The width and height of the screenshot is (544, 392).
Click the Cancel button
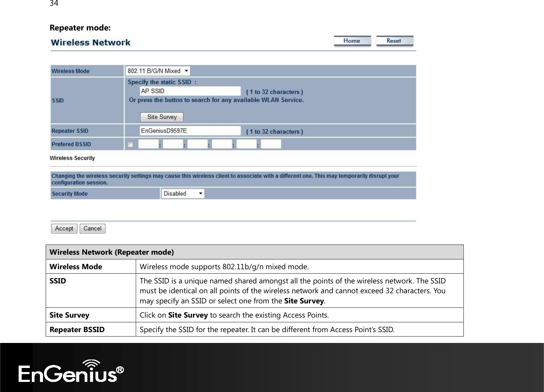point(92,229)
